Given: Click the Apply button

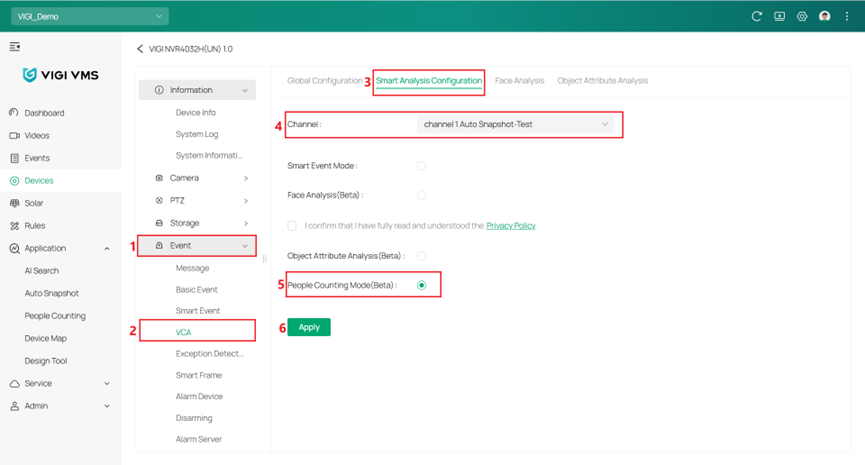Looking at the screenshot, I should click(309, 327).
